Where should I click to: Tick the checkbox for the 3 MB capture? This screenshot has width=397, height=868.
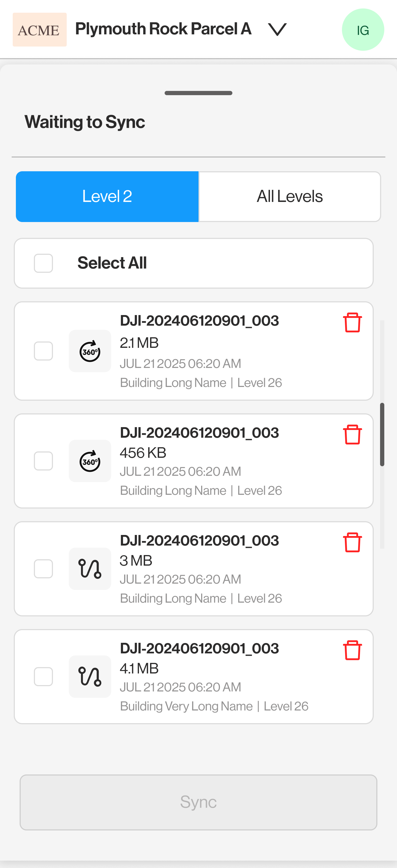pyautogui.click(x=43, y=569)
